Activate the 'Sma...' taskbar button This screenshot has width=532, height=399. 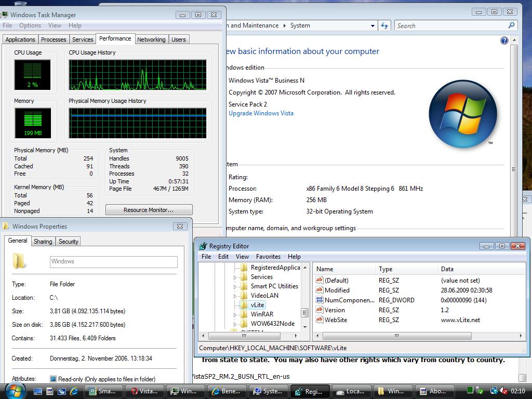[x=102, y=391]
